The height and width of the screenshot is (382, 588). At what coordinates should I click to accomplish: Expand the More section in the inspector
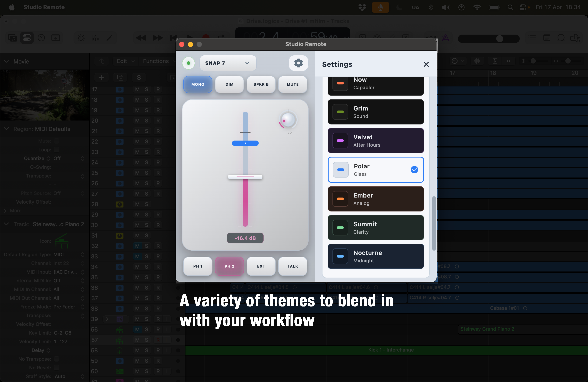(x=16, y=211)
